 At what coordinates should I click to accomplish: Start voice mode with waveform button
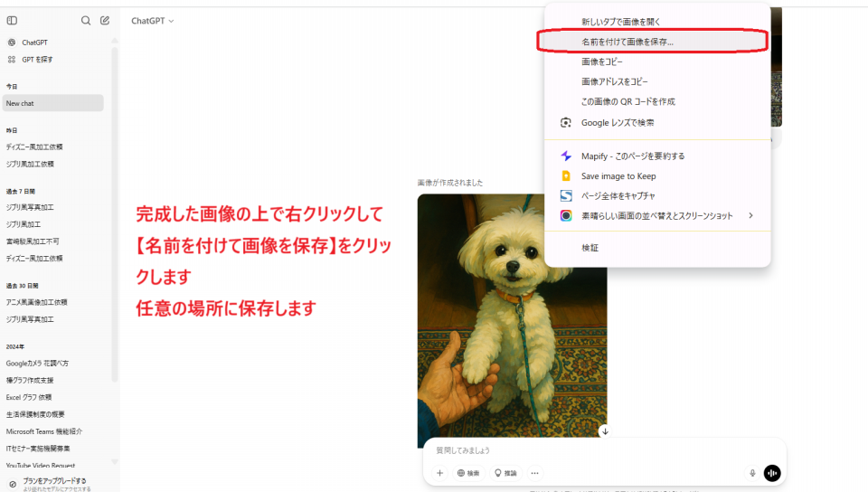pos(772,473)
